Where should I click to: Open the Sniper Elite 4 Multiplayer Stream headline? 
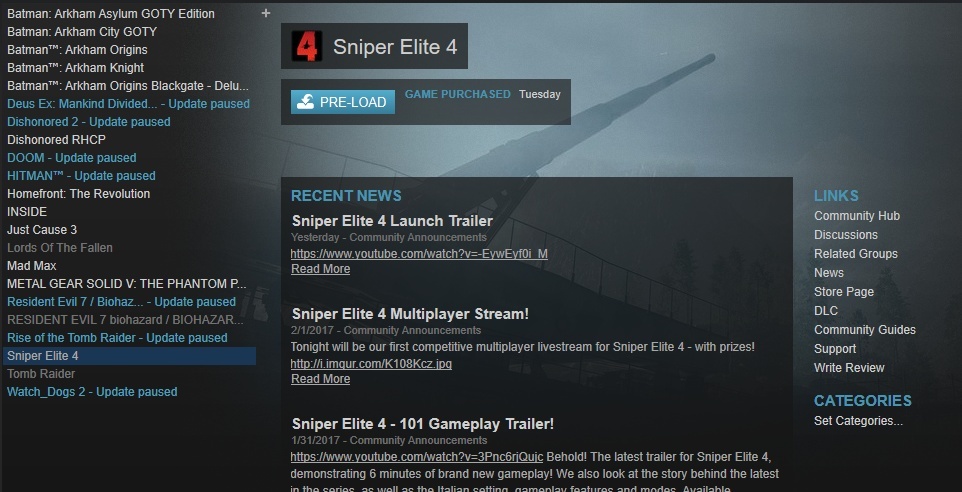click(x=410, y=314)
